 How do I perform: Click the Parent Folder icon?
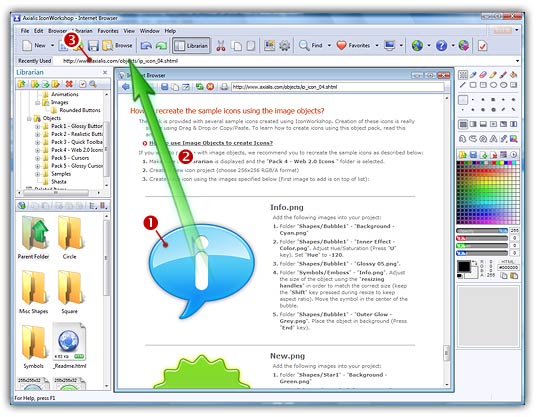click(34, 238)
